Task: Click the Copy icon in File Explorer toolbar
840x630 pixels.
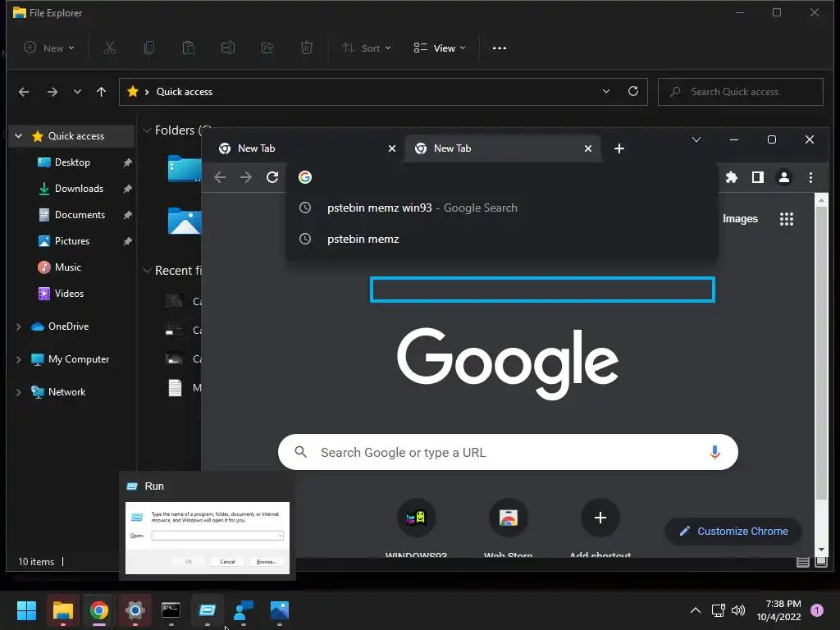Action: pos(149,48)
